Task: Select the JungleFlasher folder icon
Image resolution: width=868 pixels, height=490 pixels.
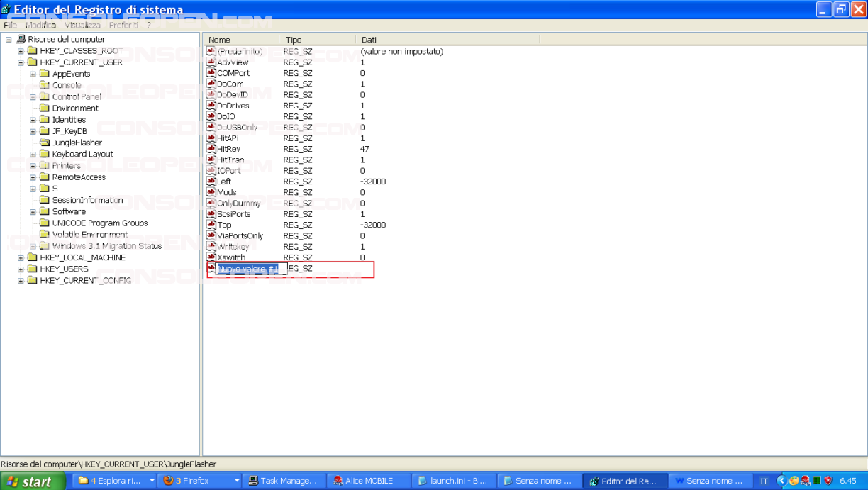Action: pyautogui.click(x=45, y=143)
